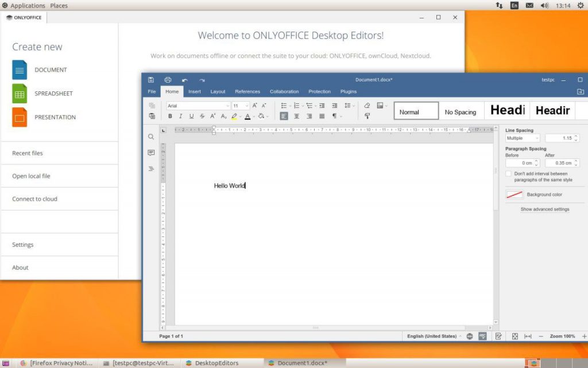Toggle strikethrough formatting

tap(202, 116)
